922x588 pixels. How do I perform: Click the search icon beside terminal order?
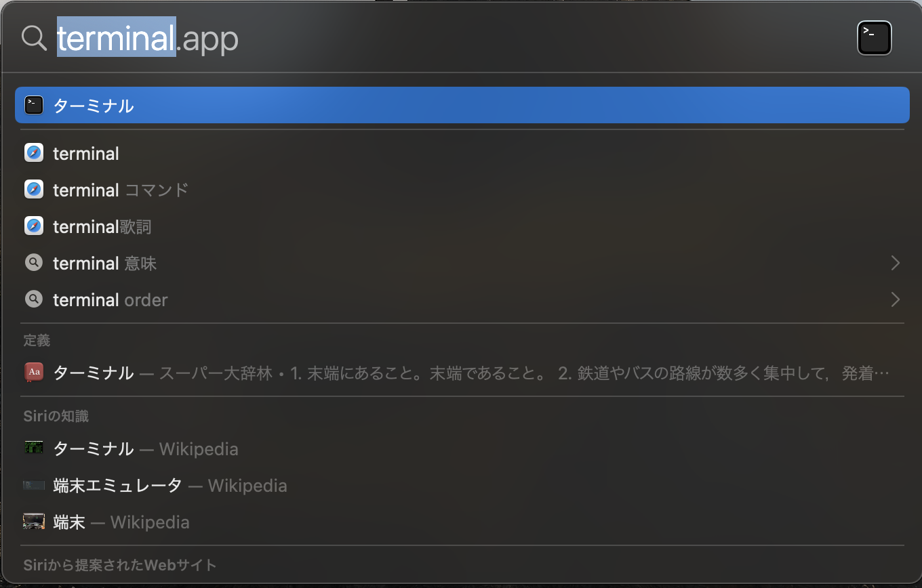[x=34, y=299]
